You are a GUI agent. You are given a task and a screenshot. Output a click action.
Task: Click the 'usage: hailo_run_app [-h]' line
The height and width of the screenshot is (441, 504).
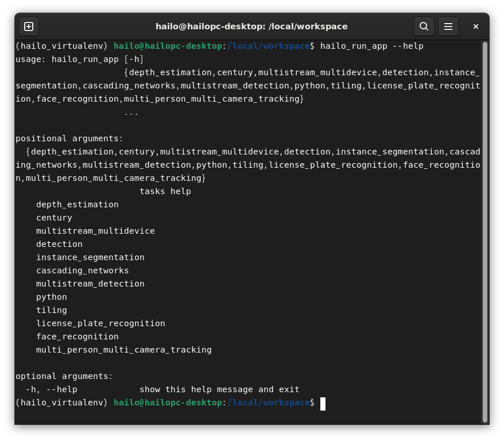pos(79,59)
